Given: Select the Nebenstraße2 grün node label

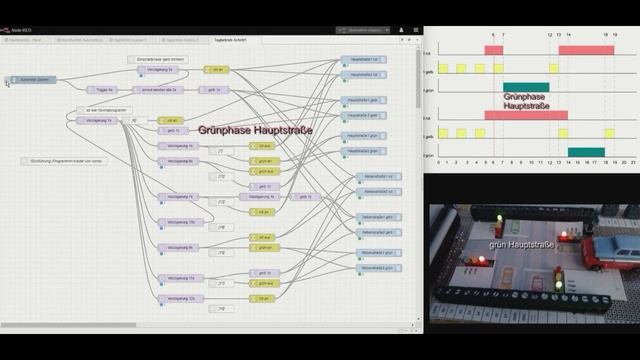Looking at the screenshot, I should [376, 268].
